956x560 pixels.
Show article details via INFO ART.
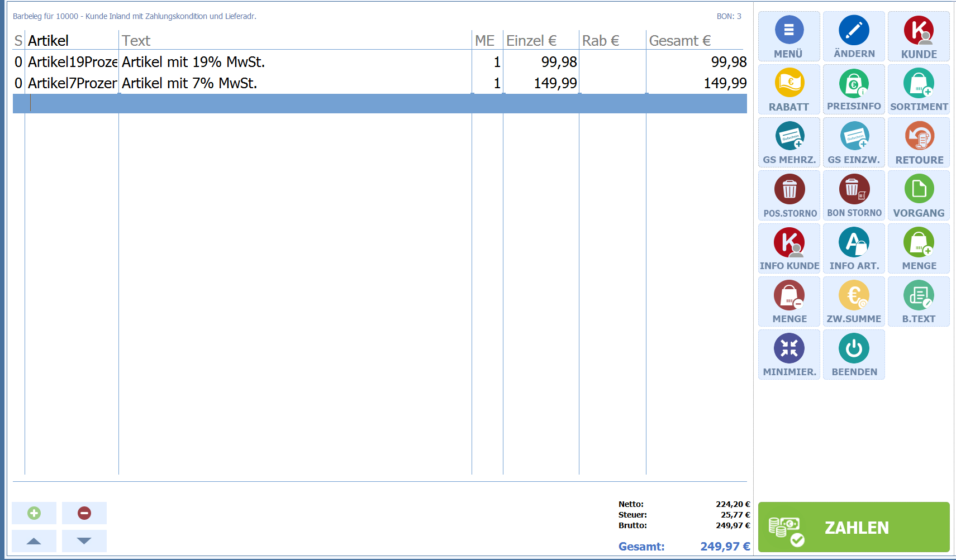(x=854, y=248)
